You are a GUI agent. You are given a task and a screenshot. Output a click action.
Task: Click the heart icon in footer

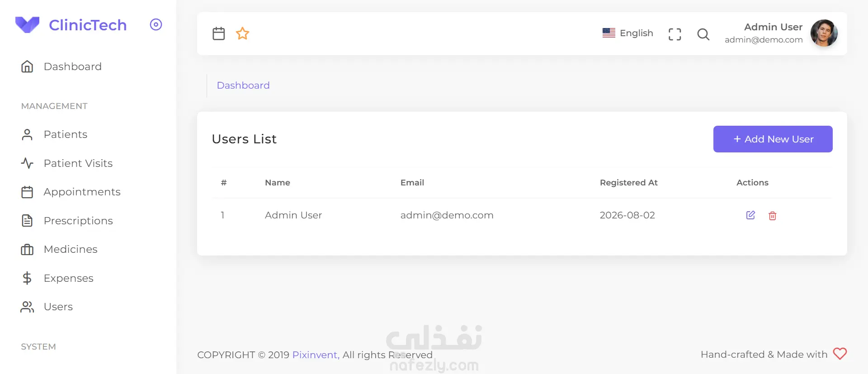tap(840, 354)
